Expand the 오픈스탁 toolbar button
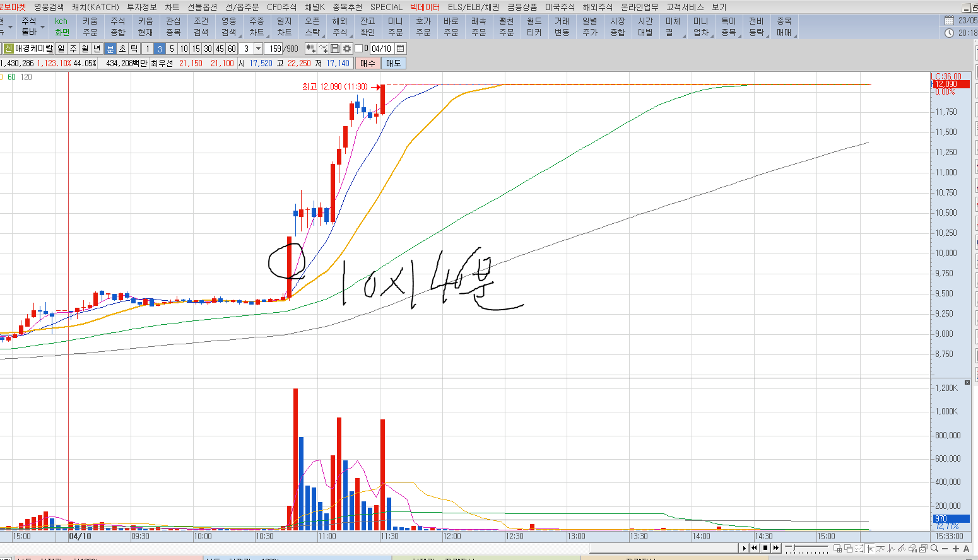This screenshot has width=978, height=560. click(x=312, y=26)
